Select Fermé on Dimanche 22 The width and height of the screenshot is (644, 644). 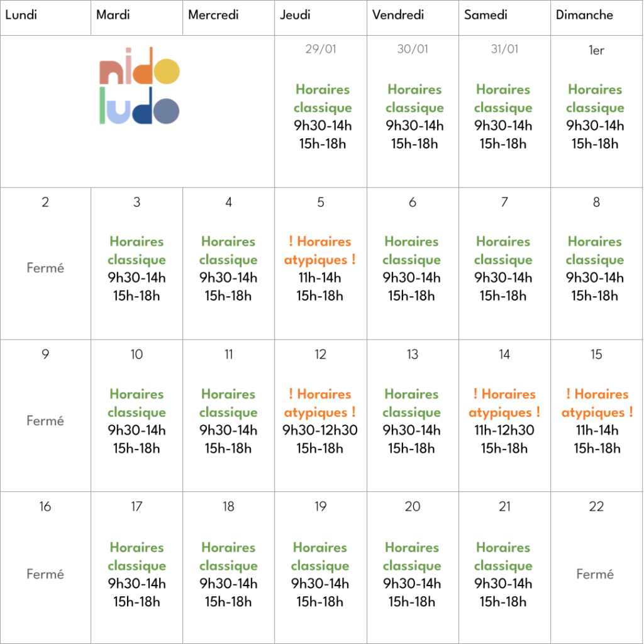click(x=595, y=574)
